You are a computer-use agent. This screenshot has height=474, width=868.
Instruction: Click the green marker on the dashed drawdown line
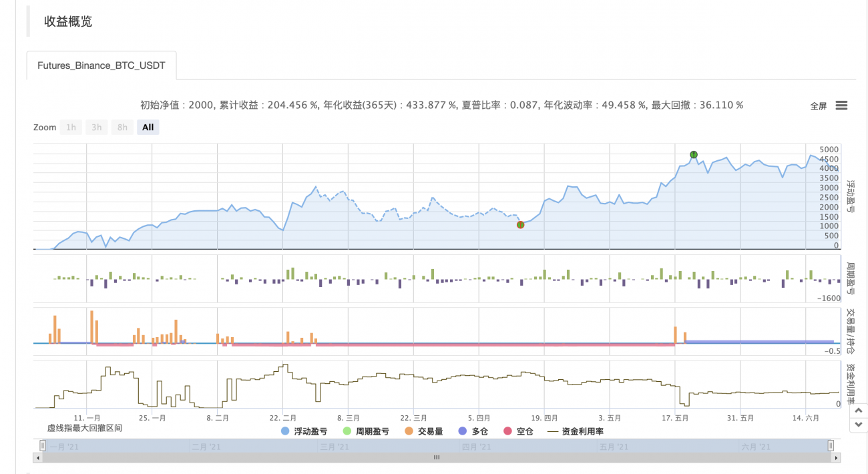click(x=521, y=225)
